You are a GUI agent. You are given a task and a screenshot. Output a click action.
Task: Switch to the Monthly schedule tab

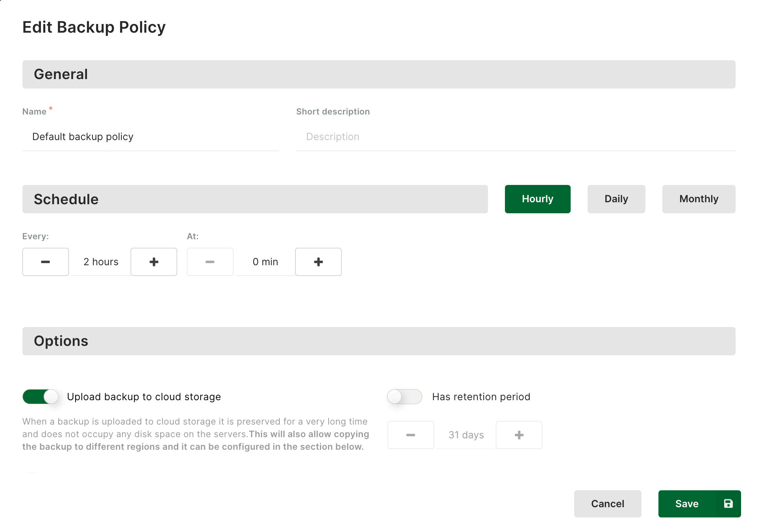point(699,199)
